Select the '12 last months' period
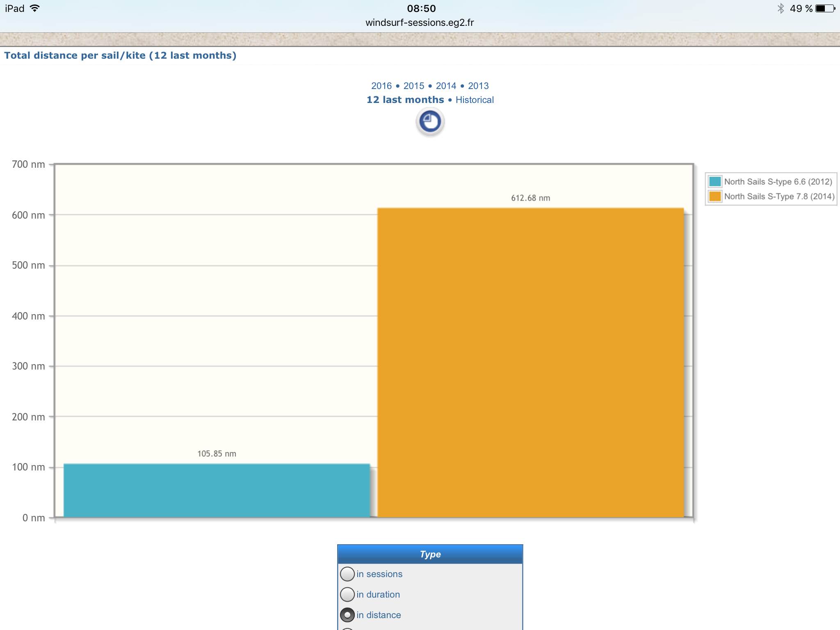The width and height of the screenshot is (840, 630). [405, 100]
